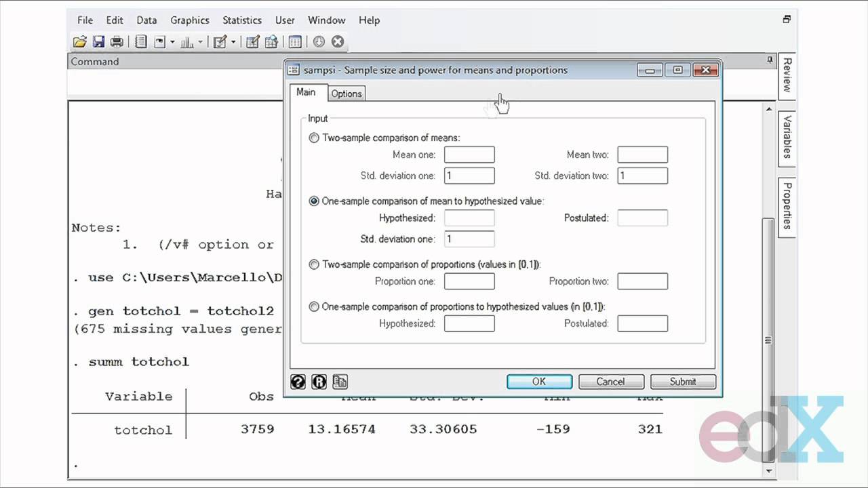This screenshot has height=488, width=868.
Task: Click the Postulated field under one-sample mean
Action: tap(643, 218)
